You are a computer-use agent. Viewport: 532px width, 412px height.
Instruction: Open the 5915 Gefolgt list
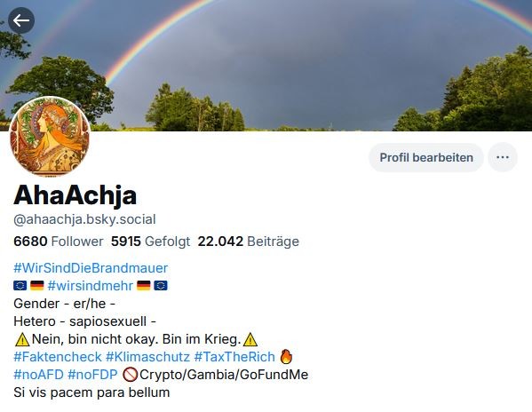151,242
